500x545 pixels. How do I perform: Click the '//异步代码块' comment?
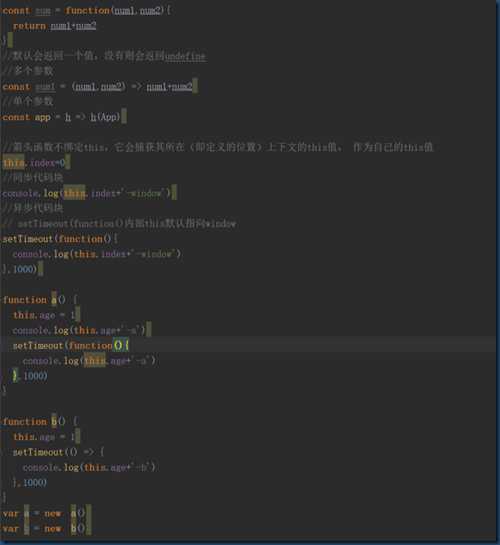click(33, 208)
